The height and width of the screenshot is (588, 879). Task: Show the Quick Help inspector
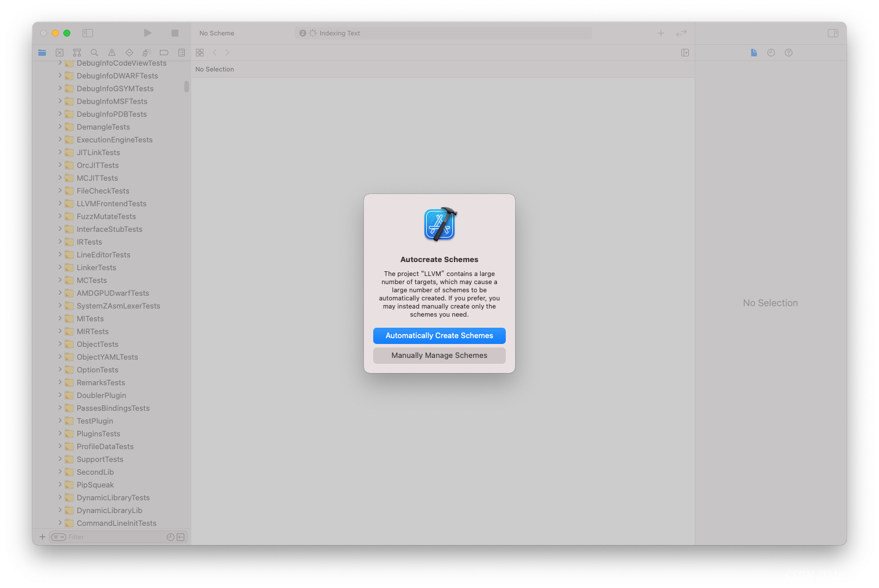click(x=788, y=52)
